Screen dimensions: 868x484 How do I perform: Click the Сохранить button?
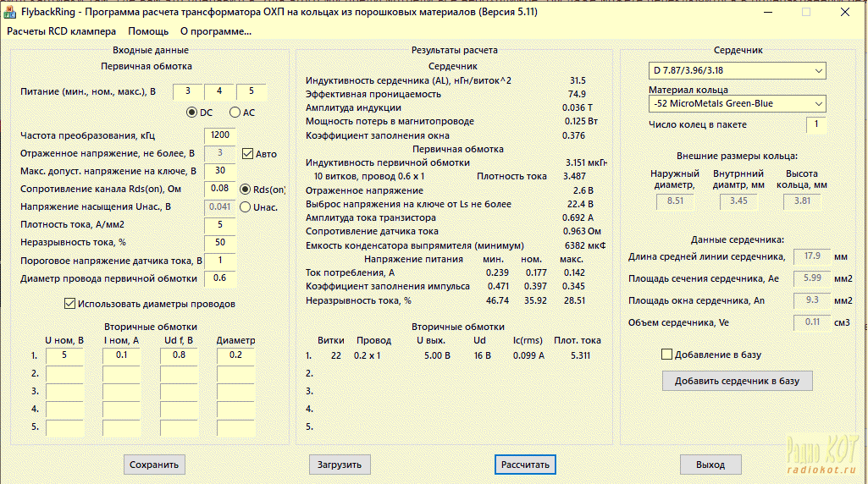coord(154,465)
